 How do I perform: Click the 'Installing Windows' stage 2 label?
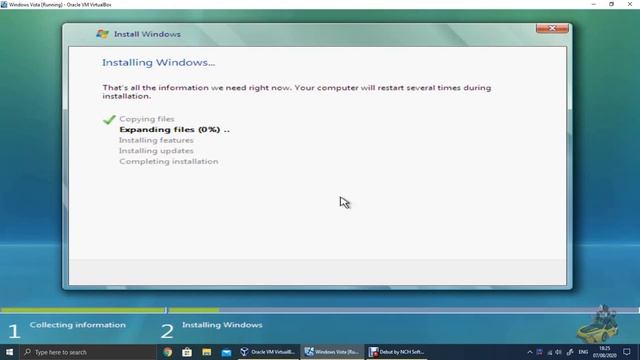tap(222, 325)
